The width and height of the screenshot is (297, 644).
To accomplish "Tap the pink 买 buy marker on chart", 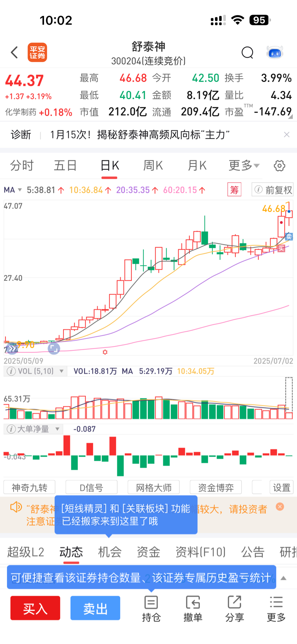I will pyautogui.click(x=282, y=249).
